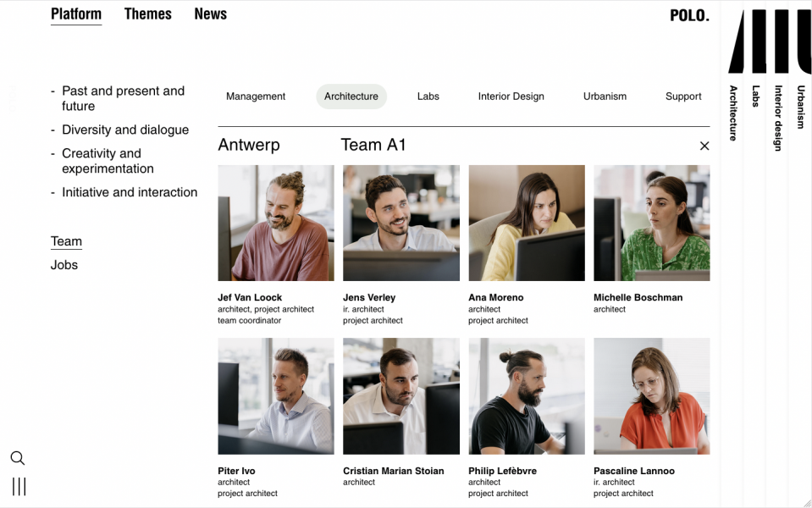Open the Jobs link in sidebar
This screenshot has width=812, height=508.
64,265
